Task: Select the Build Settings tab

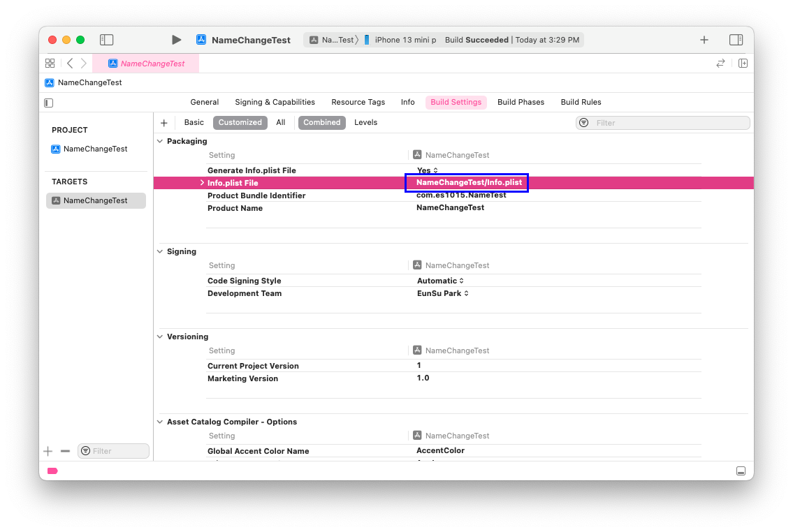Action: 456,102
